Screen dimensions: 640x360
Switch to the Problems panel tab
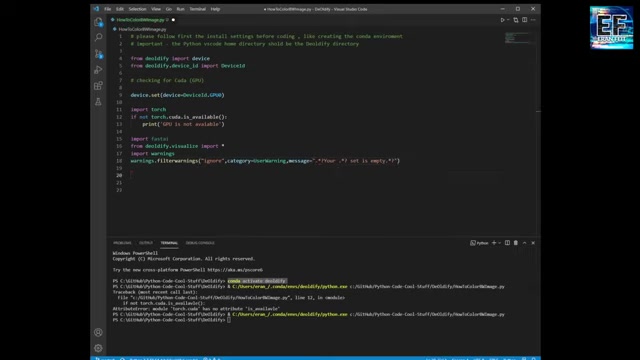(x=122, y=243)
